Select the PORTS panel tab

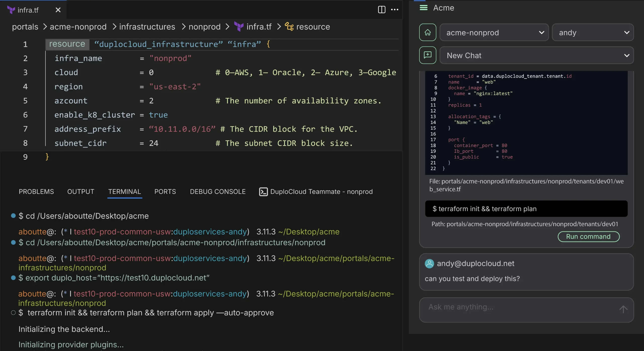click(x=165, y=192)
